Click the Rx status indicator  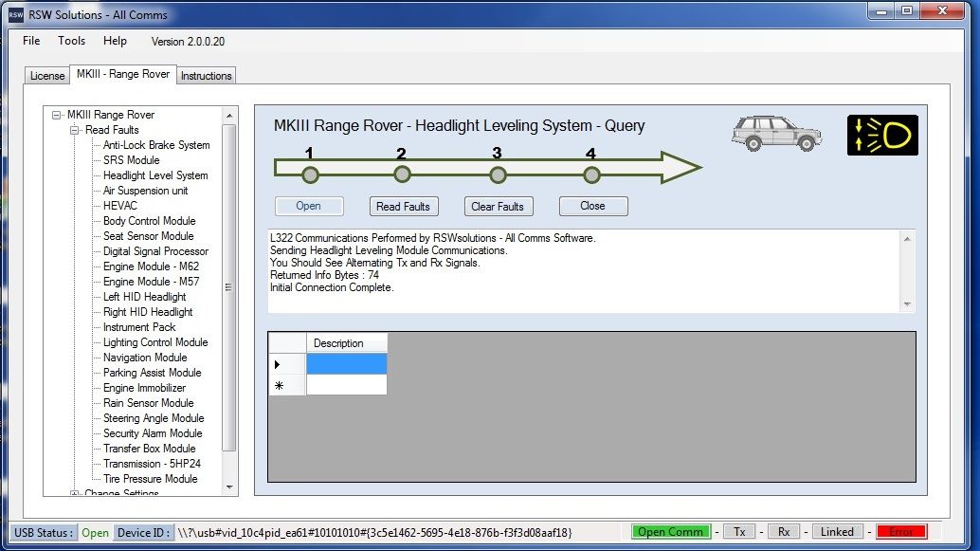click(x=783, y=532)
